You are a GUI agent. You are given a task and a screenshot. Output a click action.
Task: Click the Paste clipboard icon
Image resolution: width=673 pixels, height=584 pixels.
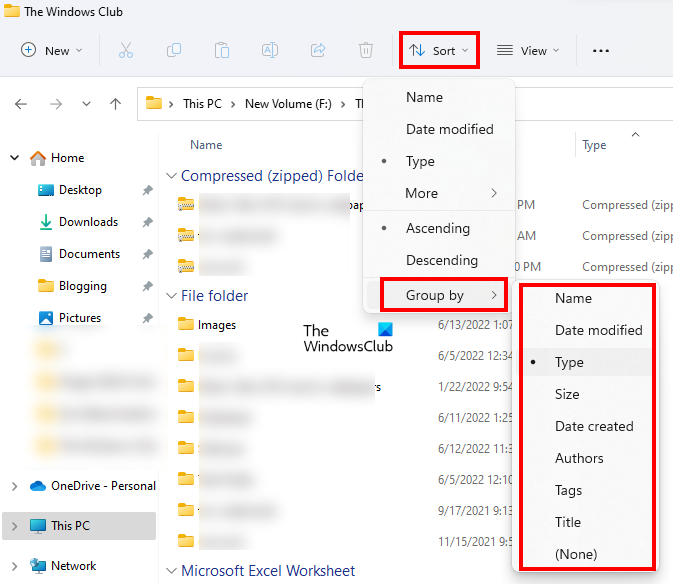pos(222,50)
